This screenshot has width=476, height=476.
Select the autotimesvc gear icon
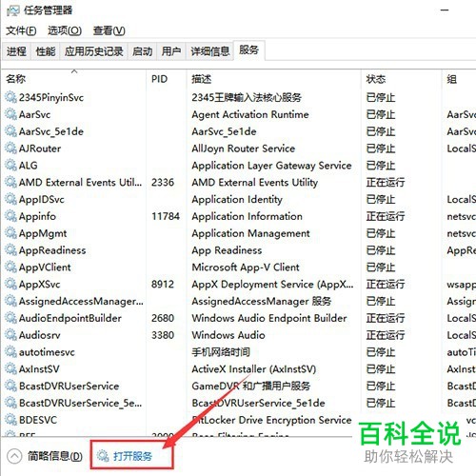(10, 352)
